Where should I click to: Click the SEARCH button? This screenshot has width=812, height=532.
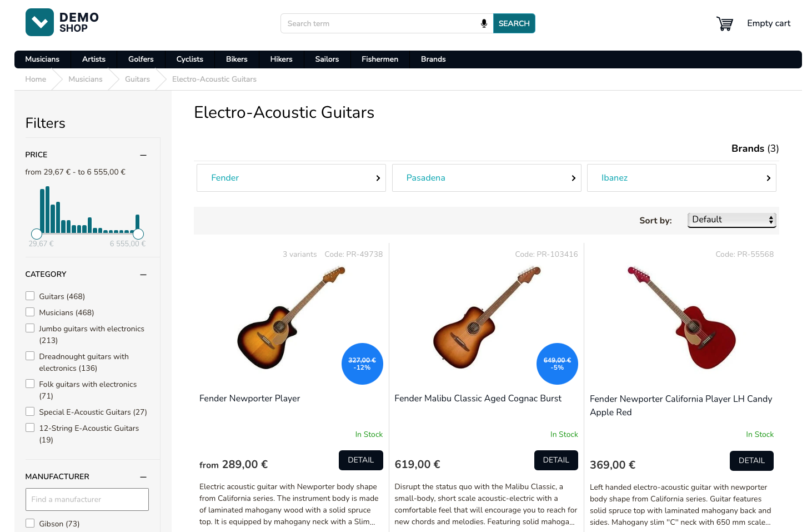[514, 23]
